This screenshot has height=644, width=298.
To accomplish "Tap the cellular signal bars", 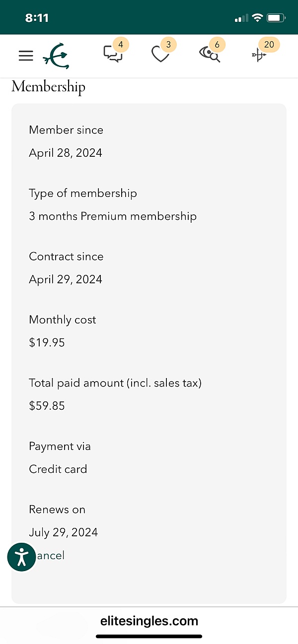I will pos(241,18).
